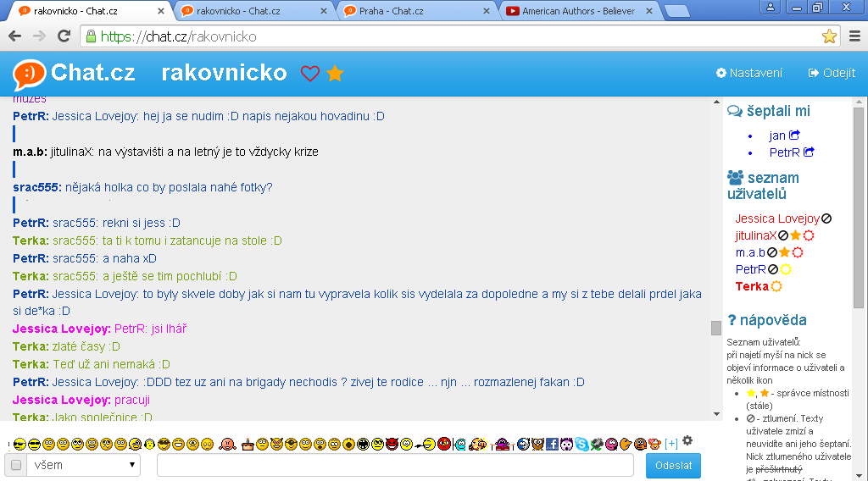Add room to favorites with heart icon
This screenshot has height=481, width=868.
(310, 73)
